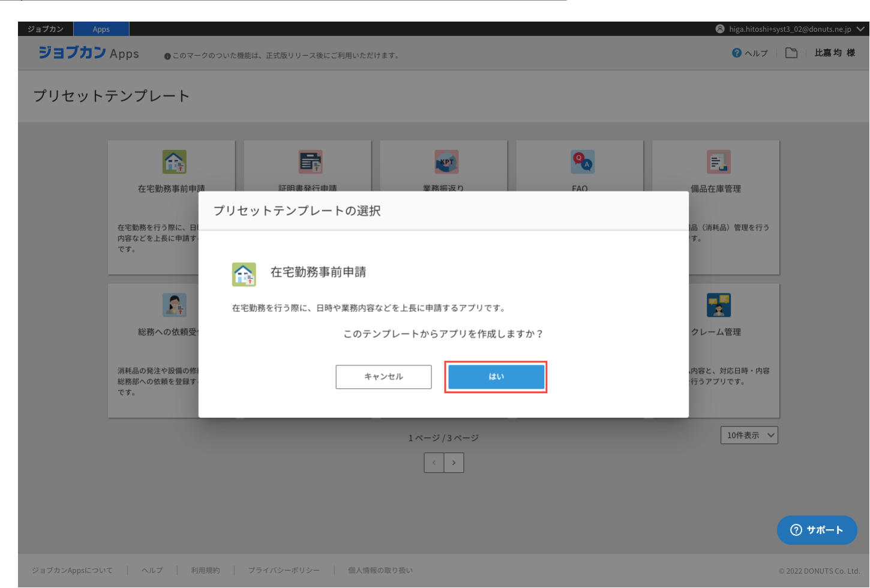
Task: Select the 証明書発行申請 template icon
Action: point(311,162)
